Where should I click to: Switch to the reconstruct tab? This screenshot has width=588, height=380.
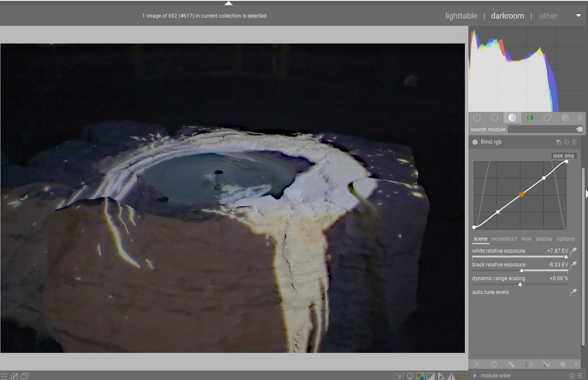coord(504,239)
